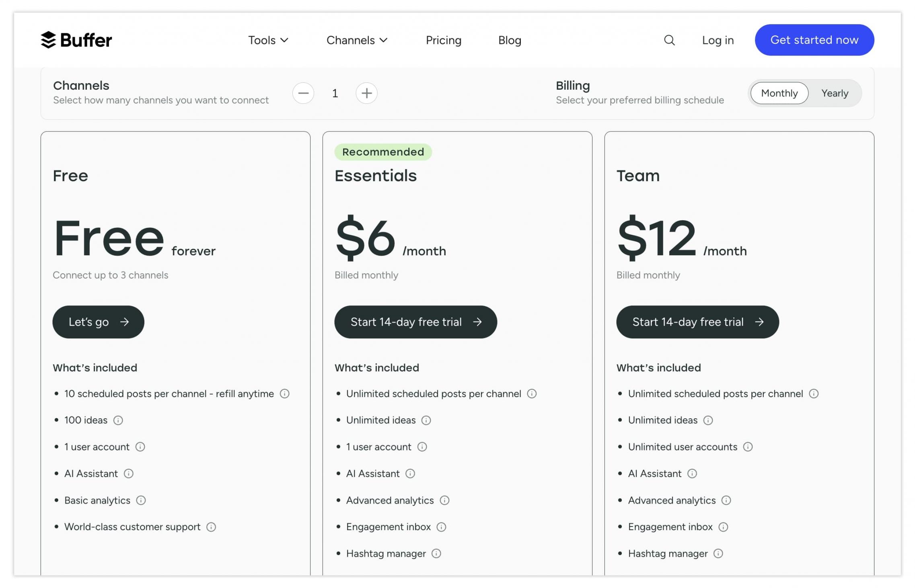Click Log in
Screen dimensions: 915x588
pos(718,40)
